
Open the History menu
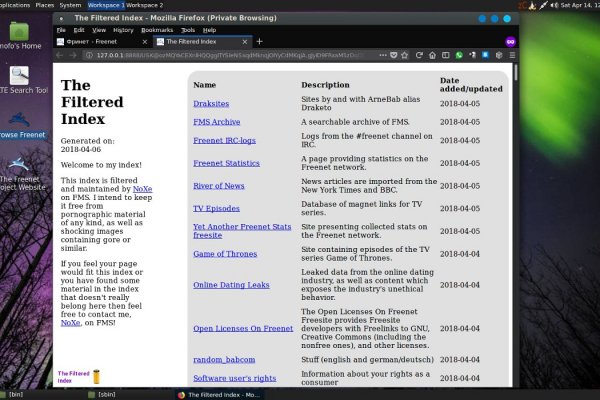[123, 30]
